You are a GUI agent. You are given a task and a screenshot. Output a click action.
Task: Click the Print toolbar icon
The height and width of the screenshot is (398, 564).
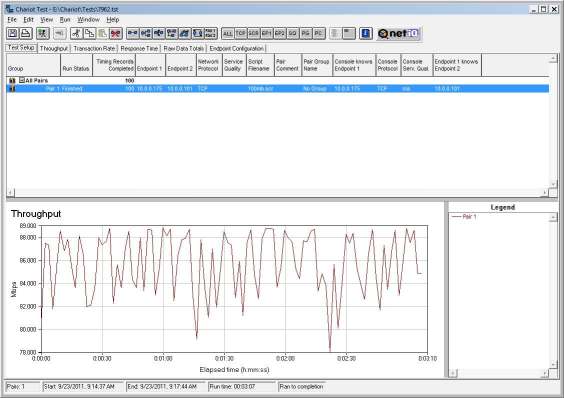coord(26,33)
